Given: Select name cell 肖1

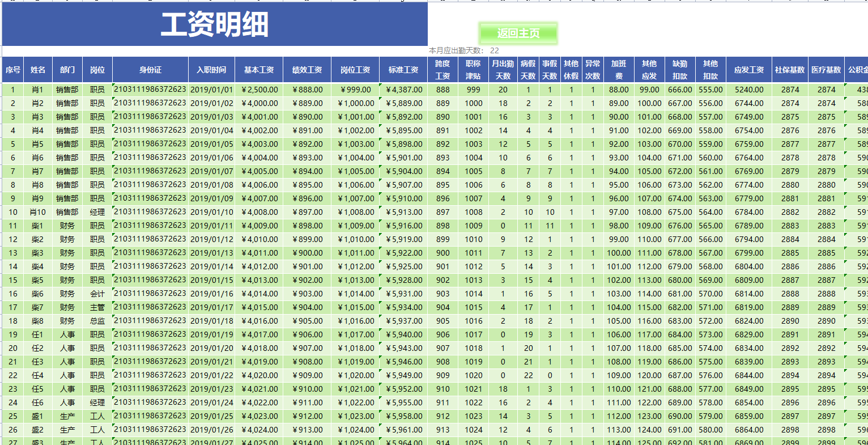Looking at the screenshot, I should tap(38, 90).
